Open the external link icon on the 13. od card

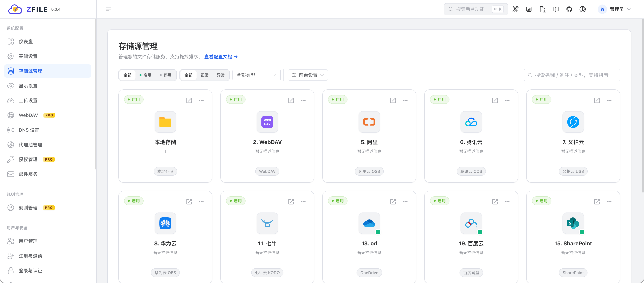click(393, 202)
